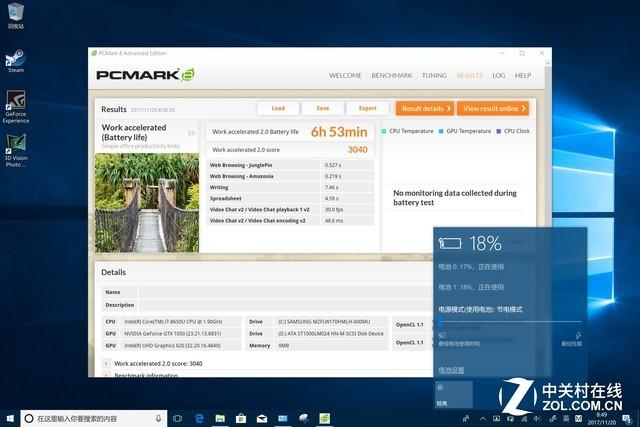Click the Save button in Results
The width and height of the screenshot is (640, 427).
tap(322, 108)
